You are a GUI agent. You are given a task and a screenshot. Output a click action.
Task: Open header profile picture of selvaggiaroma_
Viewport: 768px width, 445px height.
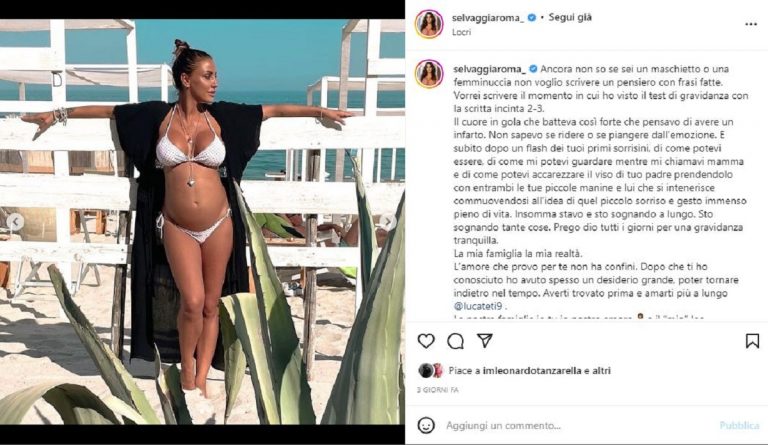coord(429,23)
